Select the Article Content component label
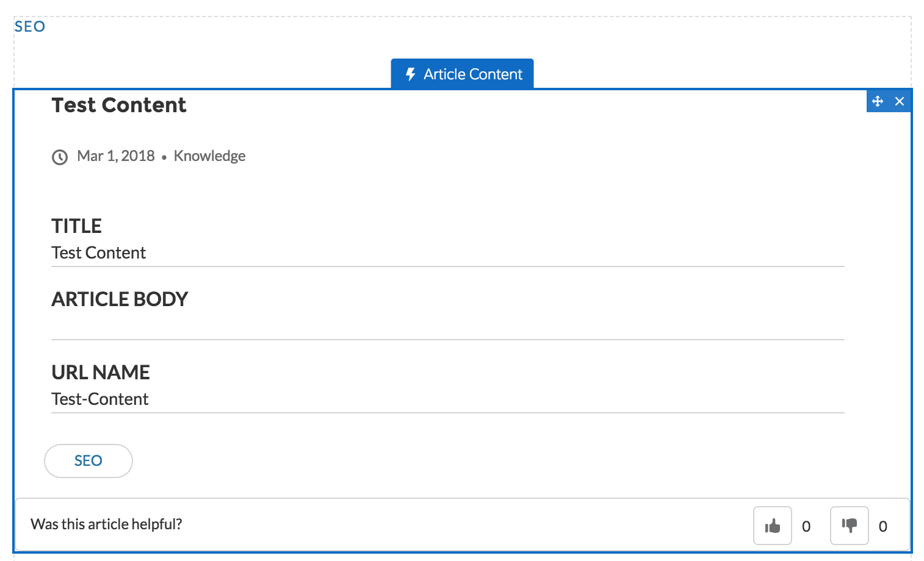The image size is (924, 561). click(x=472, y=74)
